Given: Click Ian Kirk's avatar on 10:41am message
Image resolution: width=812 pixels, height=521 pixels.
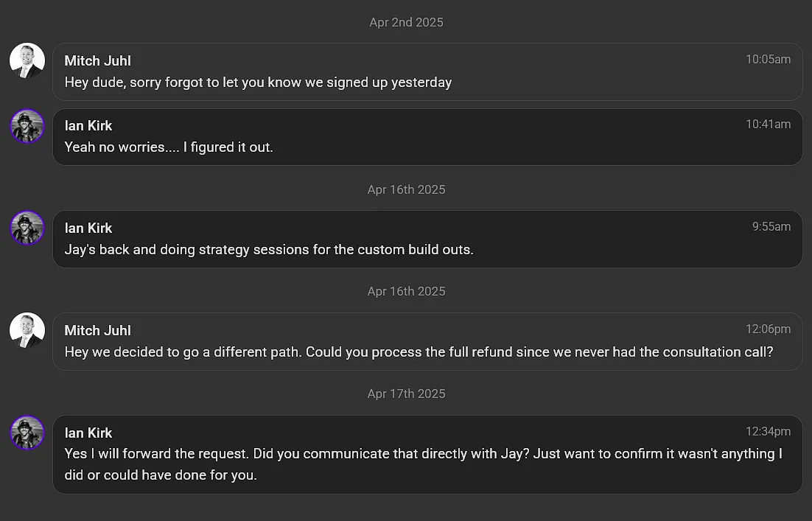Looking at the screenshot, I should coord(27,126).
